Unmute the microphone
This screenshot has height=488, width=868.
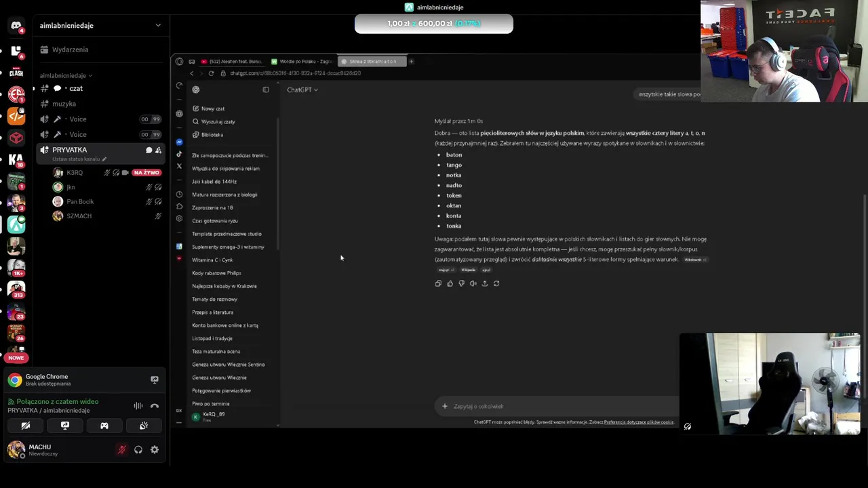coord(122,449)
